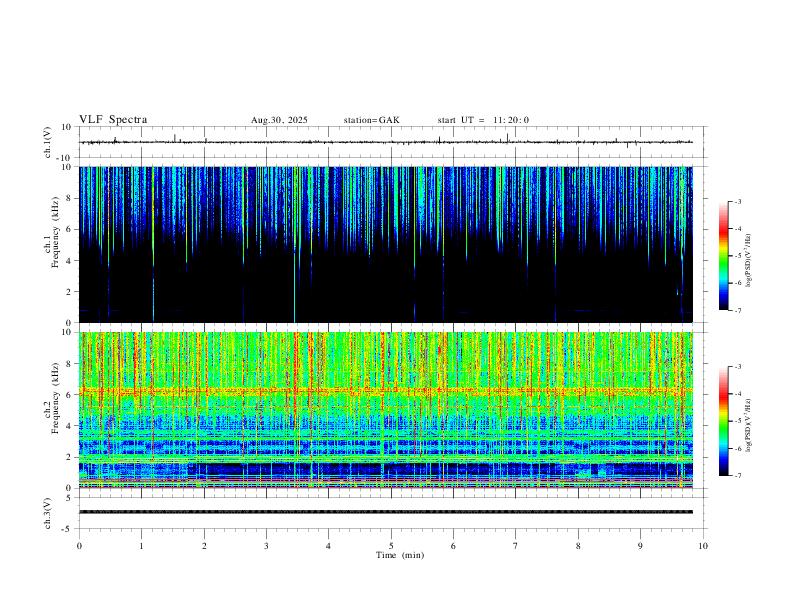Click the time axis tick label "9"
Image resolution: width=792 pixels, height=612 pixels.
pos(640,546)
